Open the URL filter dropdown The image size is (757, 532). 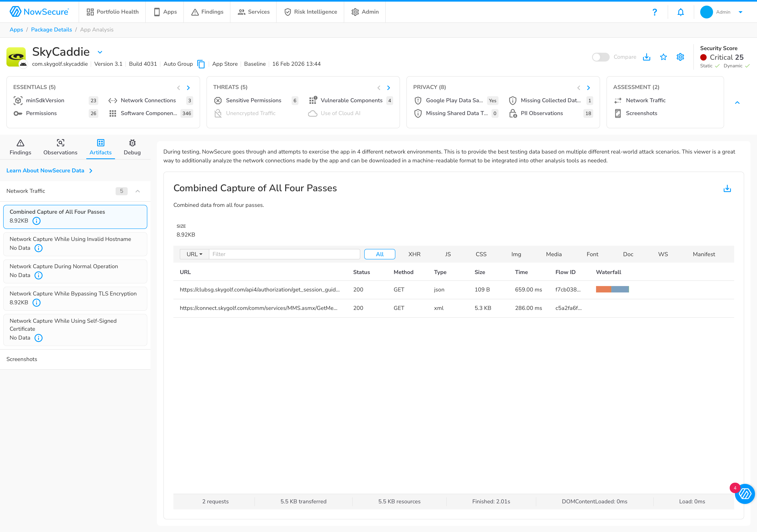point(194,254)
